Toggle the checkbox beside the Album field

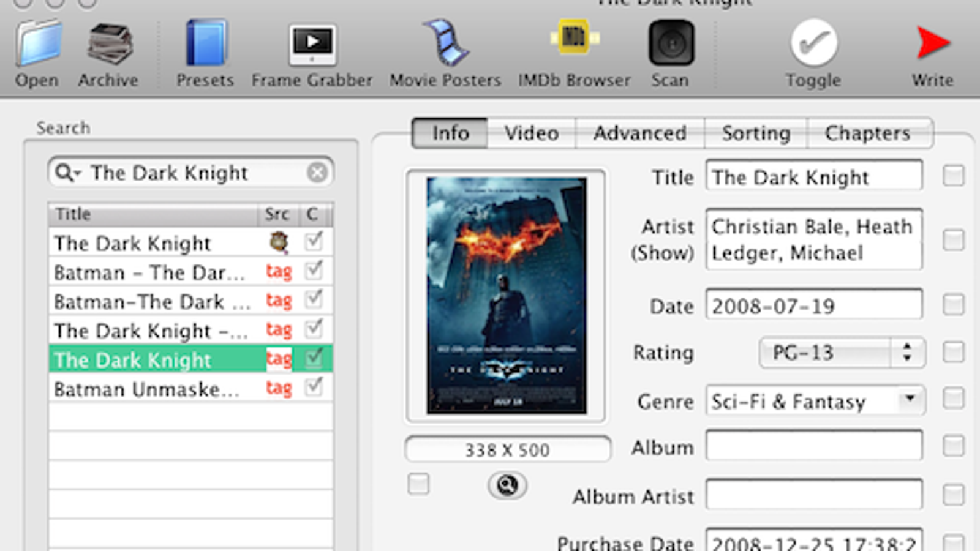tap(954, 446)
